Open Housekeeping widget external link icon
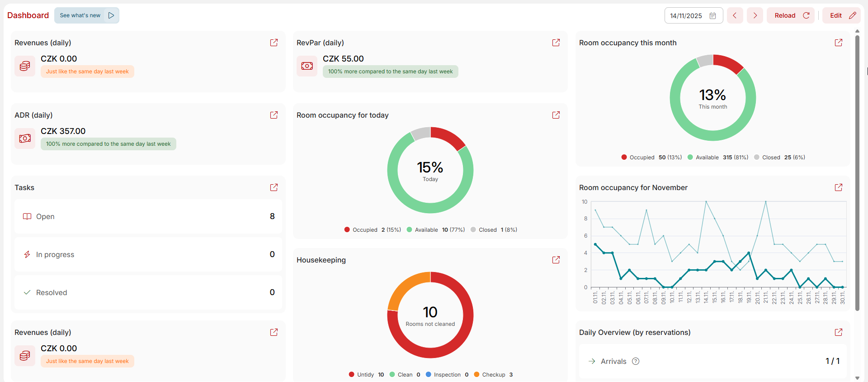Image resolution: width=868 pixels, height=382 pixels. tap(556, 260)
